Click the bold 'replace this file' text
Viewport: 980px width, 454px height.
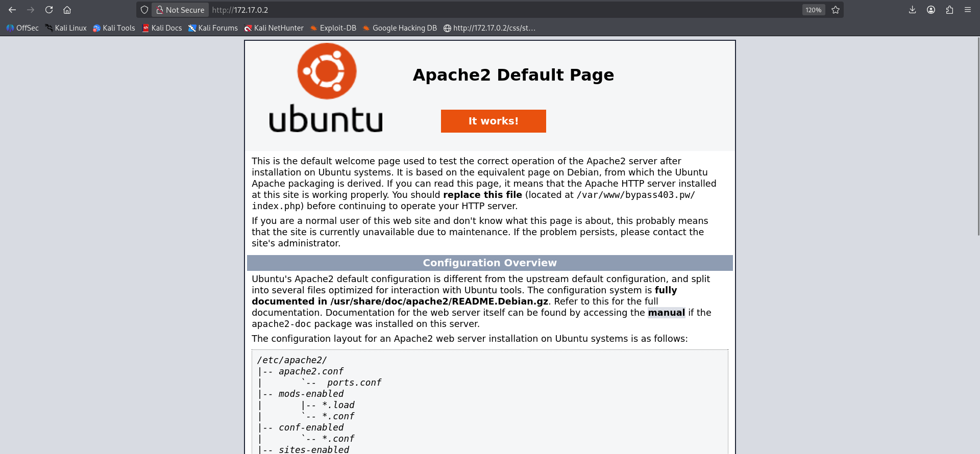click(482, 195)
